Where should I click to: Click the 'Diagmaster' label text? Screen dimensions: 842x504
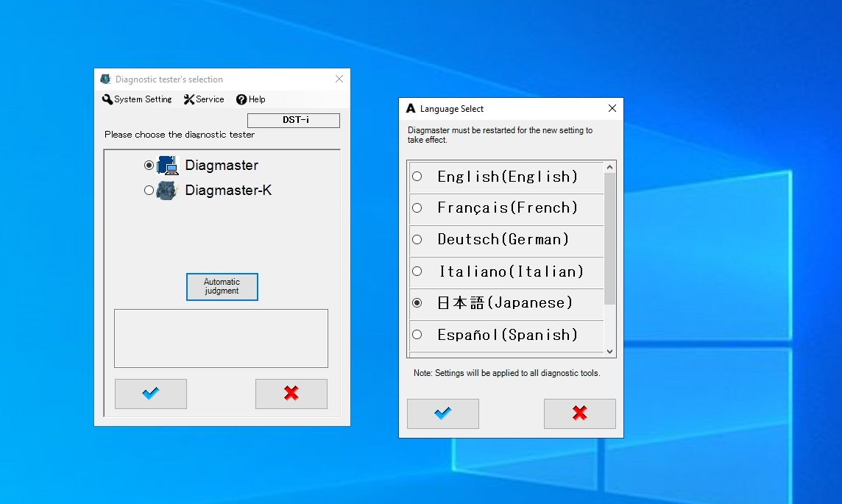(222, 166)
